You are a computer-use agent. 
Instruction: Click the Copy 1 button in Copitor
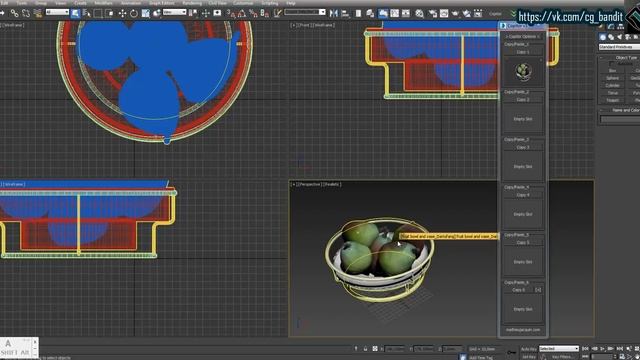523,52
